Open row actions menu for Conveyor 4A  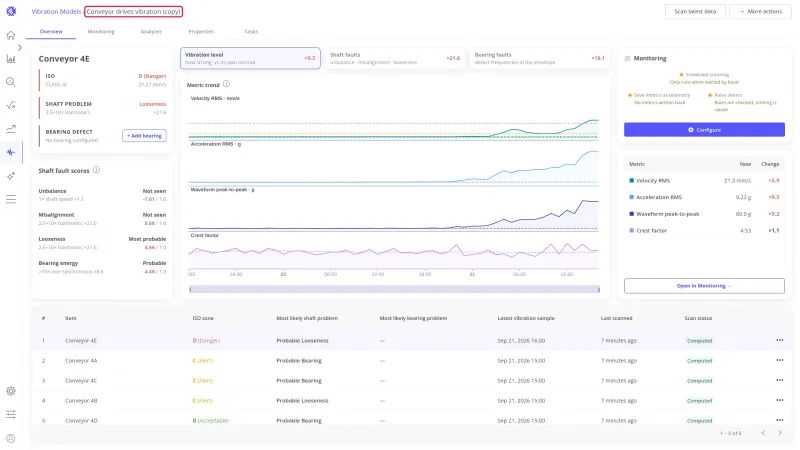(x=779, y=360)
